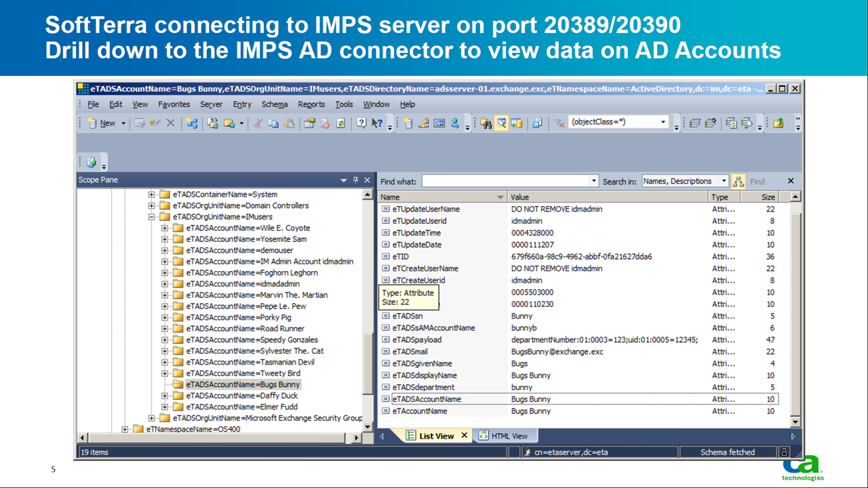The image size is (868, 488).
Task: Click the What's This pointer-help icon
Action: (377, 123)
